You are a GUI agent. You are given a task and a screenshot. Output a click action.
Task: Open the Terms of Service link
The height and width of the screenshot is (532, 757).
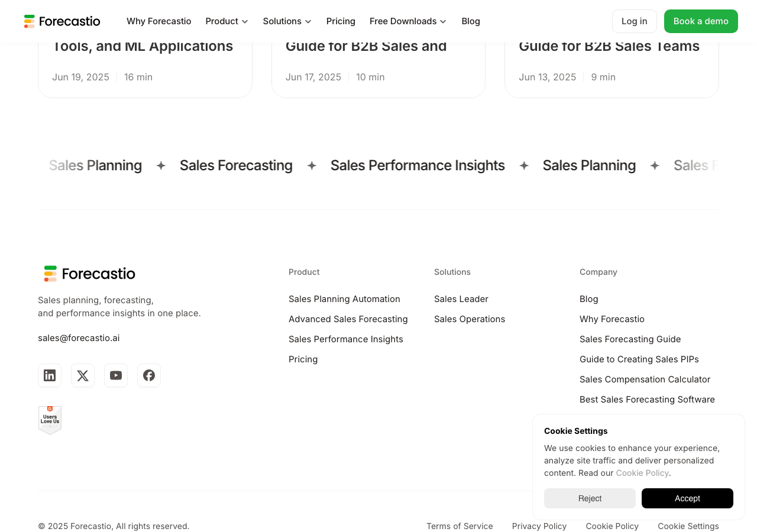460,526
